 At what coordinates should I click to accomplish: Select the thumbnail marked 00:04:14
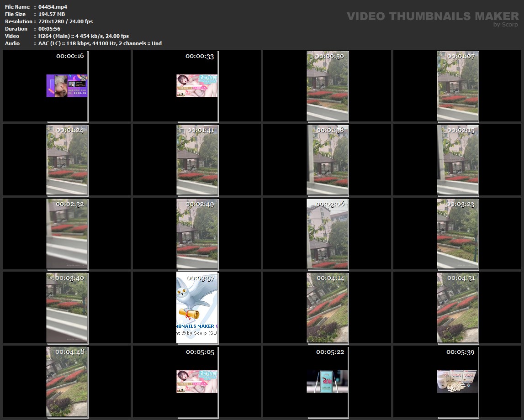(327, 308)
